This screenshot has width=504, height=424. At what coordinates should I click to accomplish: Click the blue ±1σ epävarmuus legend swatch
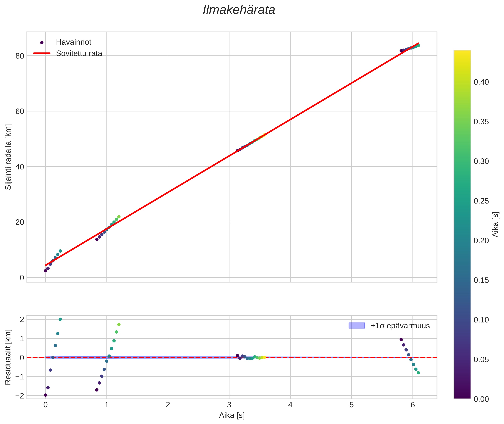pos(357,326)
